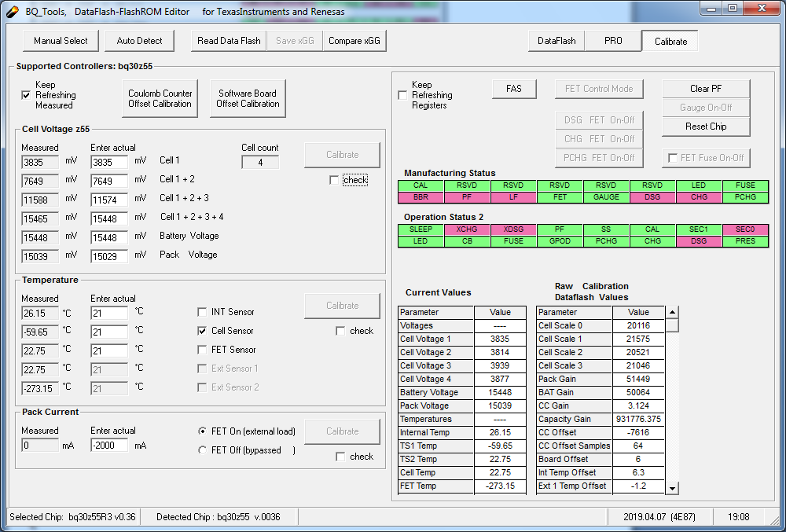The width and height of the screenshot is (786, 532).
Task: Click the Reset Chip button
Action: (x=706, y=127)
